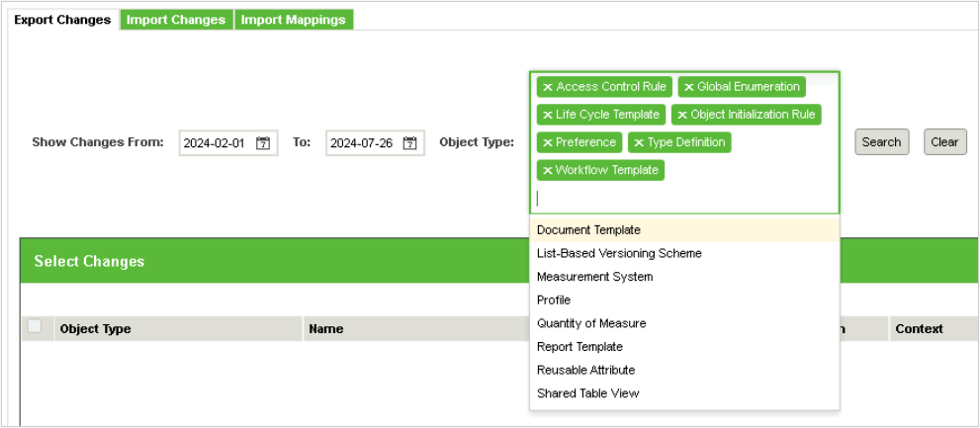Click the Search button
This screenshot has width=980, height=428.
[x=881, y=141]
